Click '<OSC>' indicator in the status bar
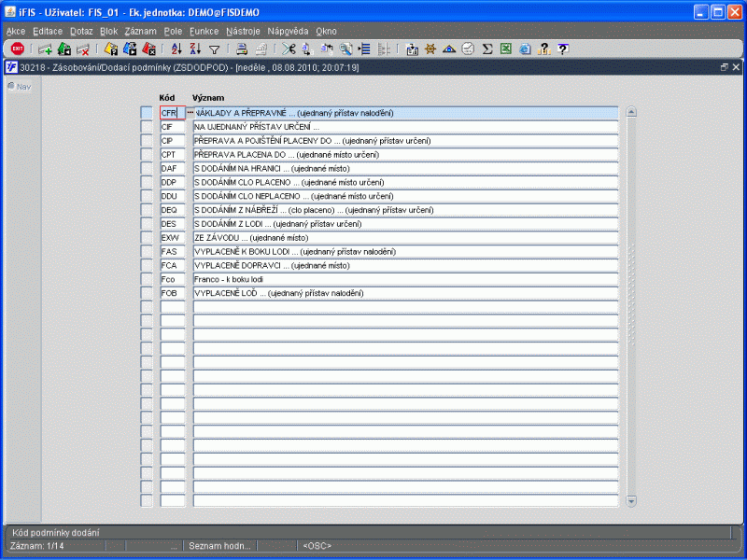 317,546
